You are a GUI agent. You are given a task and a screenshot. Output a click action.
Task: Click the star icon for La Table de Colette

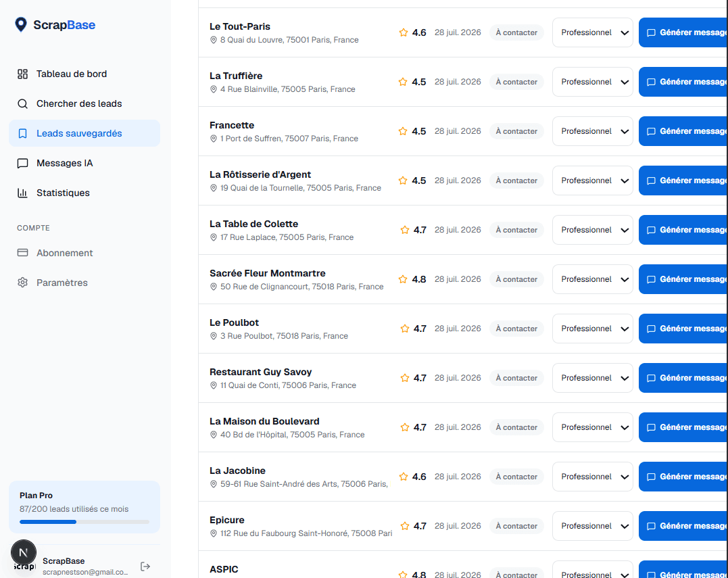(405, 230)
